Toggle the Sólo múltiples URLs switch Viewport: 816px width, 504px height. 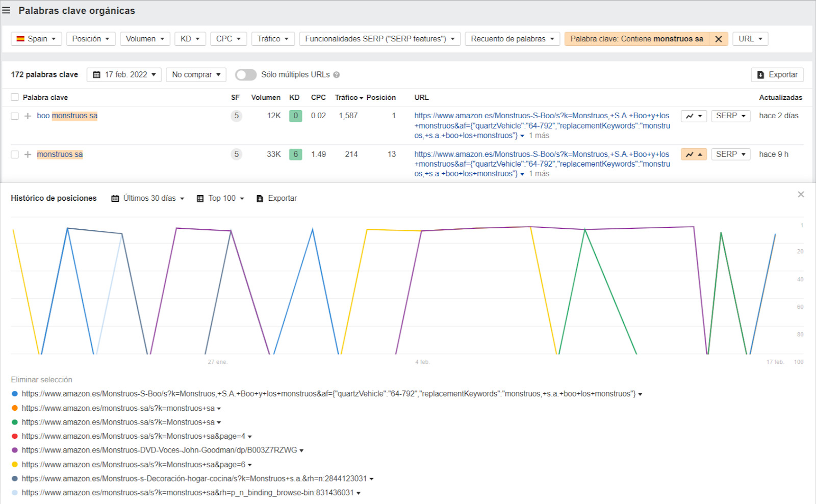(x=245, y=75)
